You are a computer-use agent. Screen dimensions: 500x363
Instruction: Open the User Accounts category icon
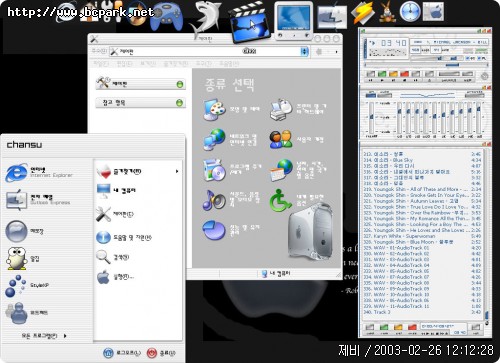[281, 139]
